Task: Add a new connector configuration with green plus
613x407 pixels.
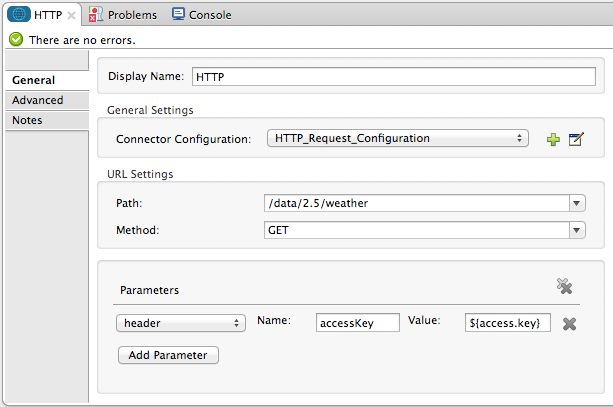Action: pos(553,140)
